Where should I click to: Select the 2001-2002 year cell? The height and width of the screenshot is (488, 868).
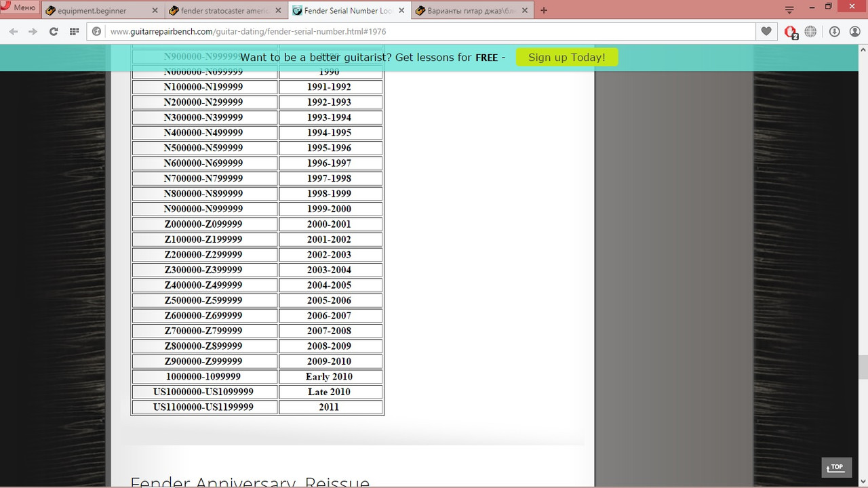[x=330, y=239]
